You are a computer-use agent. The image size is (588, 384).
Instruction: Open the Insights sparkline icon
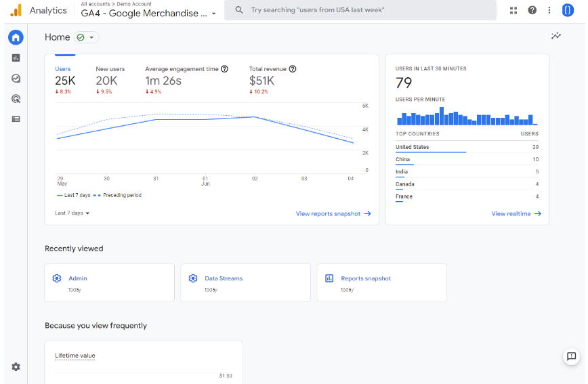(x=555, y=36)
